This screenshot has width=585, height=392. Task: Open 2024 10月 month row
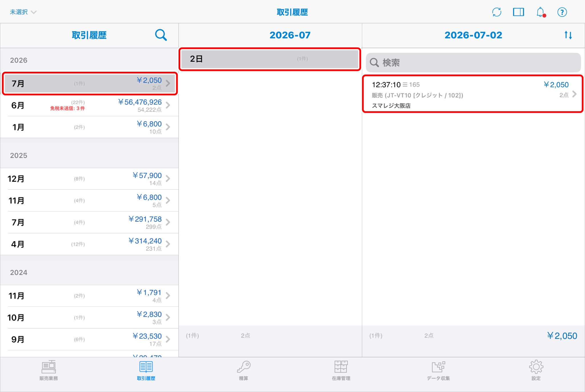click(90, 317)
